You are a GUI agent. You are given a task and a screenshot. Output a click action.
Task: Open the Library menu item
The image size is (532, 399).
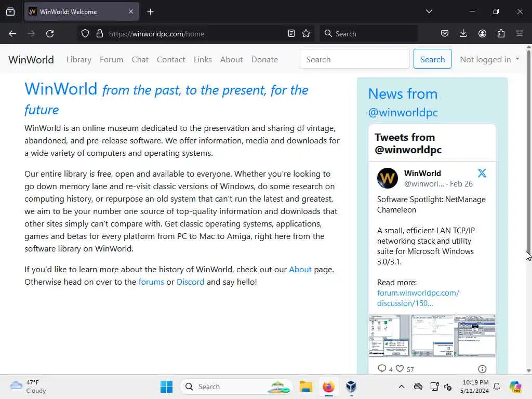click(x=79, y=59)
